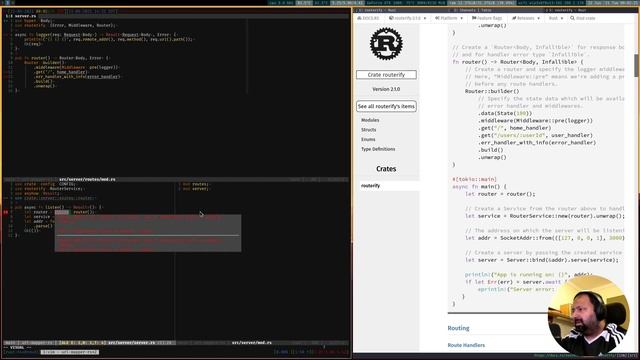This screenshot has height=360, width=640.
Task: Click See all routerify's items button
Action: pos(386,106)
